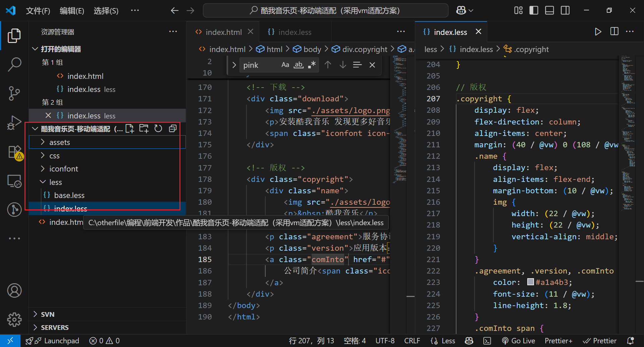Refresh the file explorer
Screen dimensions: 644x347
(x=158, y=129)
